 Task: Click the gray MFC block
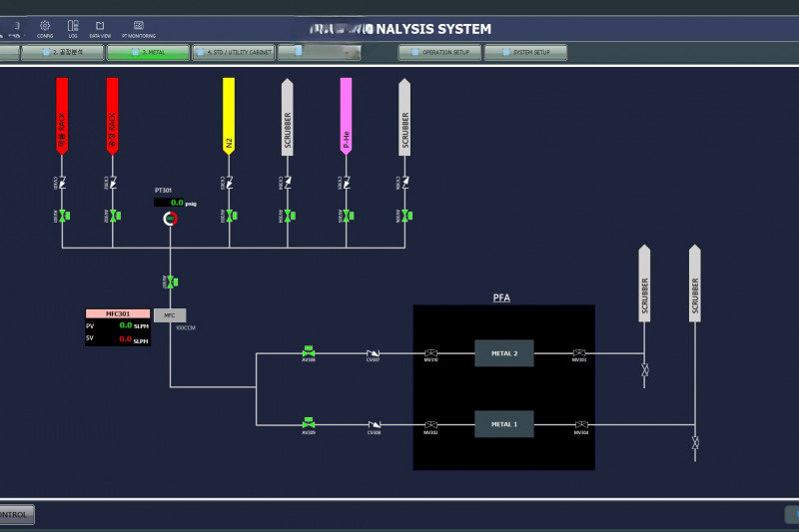click(x=170, y=315)
